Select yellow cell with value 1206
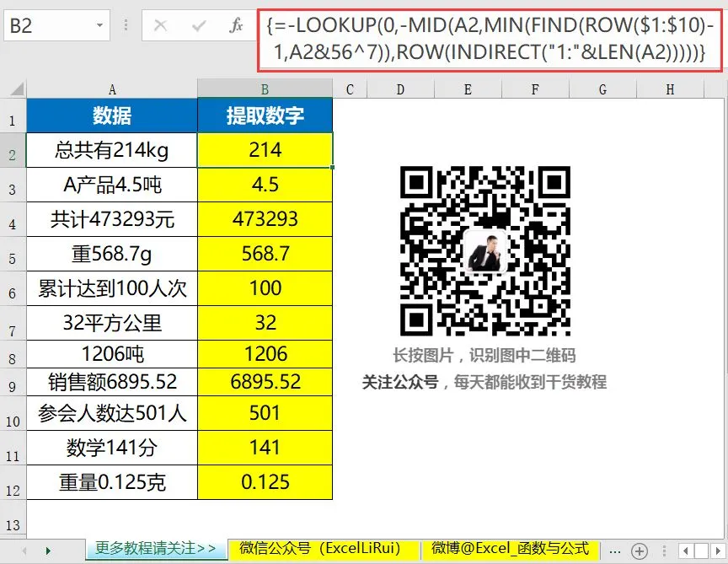Viewport: 728px width, 564px height. [265, 354]
